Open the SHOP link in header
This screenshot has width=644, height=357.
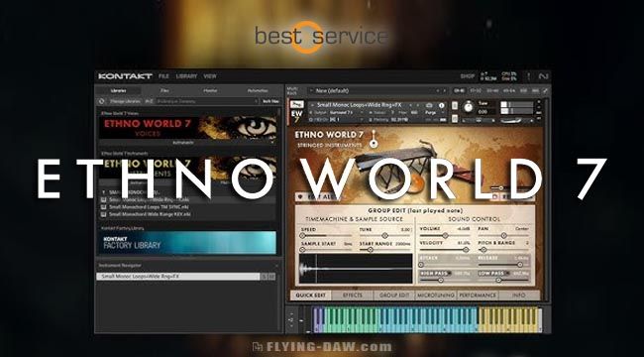(467, 76)
